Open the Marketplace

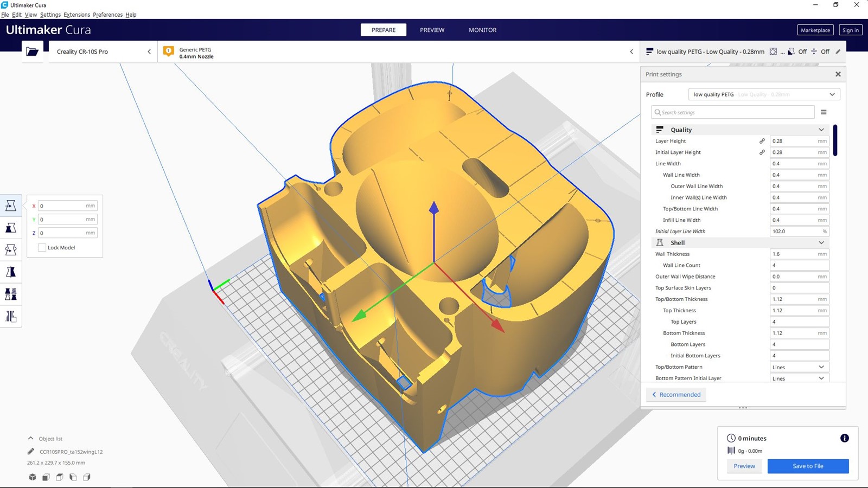pos(815,30)
